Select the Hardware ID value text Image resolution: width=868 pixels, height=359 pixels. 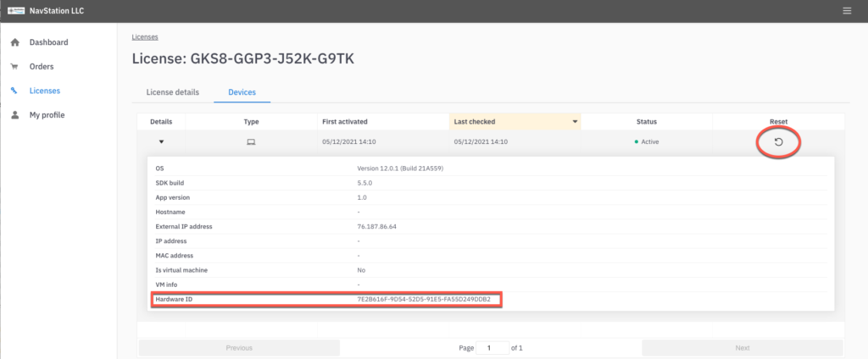(424, 300)
